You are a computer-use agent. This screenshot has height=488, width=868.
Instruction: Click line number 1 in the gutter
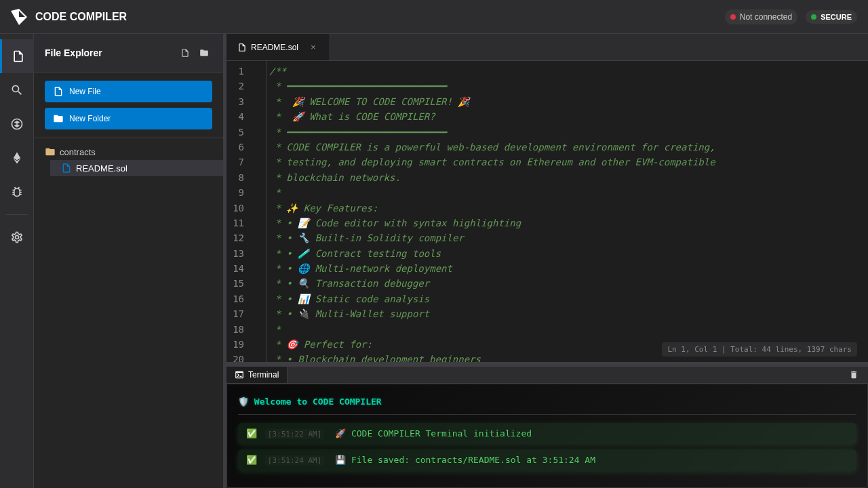pos(241,71)
